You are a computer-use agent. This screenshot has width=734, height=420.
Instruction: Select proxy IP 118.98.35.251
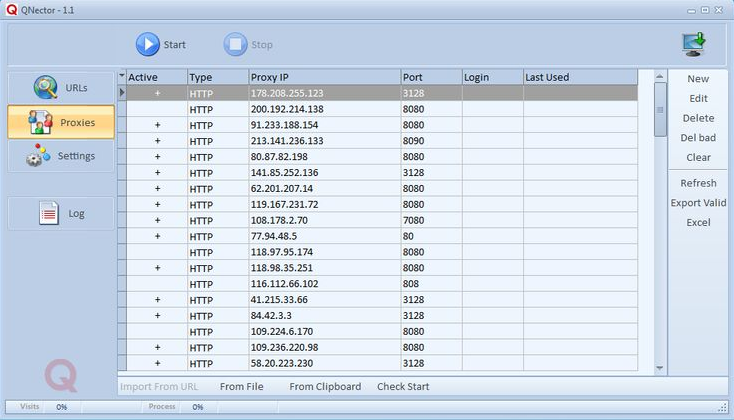281,268
